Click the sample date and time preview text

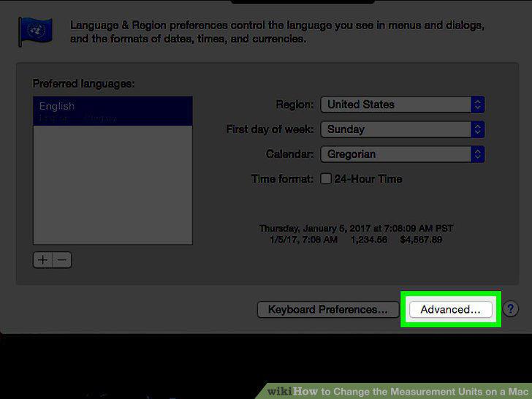[x=357, y=234]
